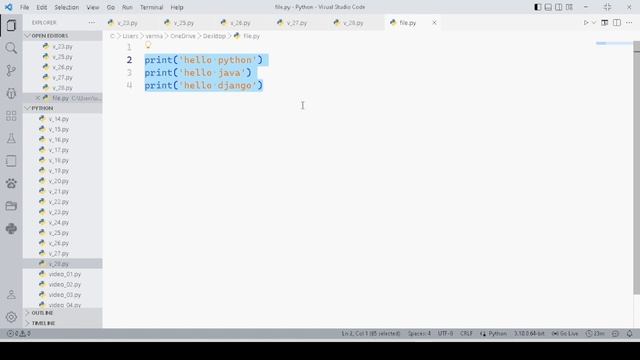The width and height of the screenshot is (640, 360).
Task: Click Ln 2, Col 1 go-to-line status item
Action: coord(371,333)
